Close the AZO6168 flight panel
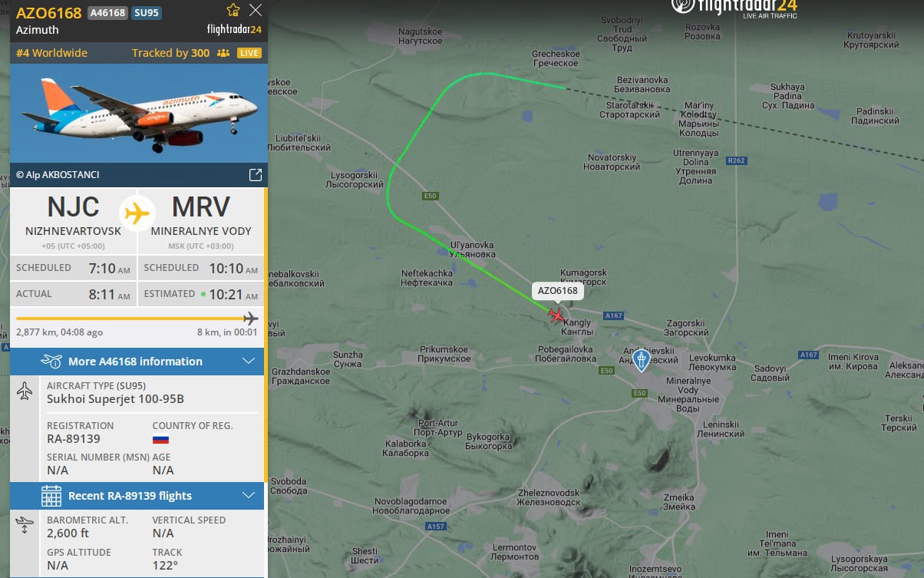Screen dimensions: 924x578 (256, 10)
